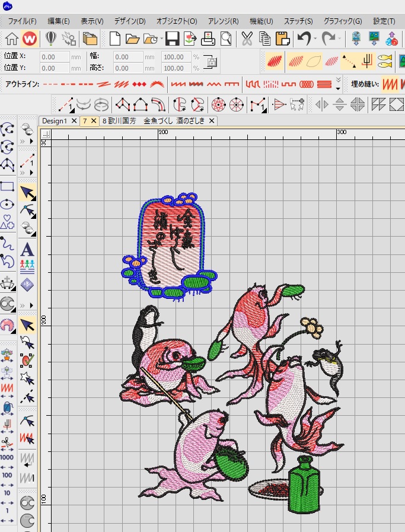
Task: Click the 幅 width input field
Action: tap(128, 57)
